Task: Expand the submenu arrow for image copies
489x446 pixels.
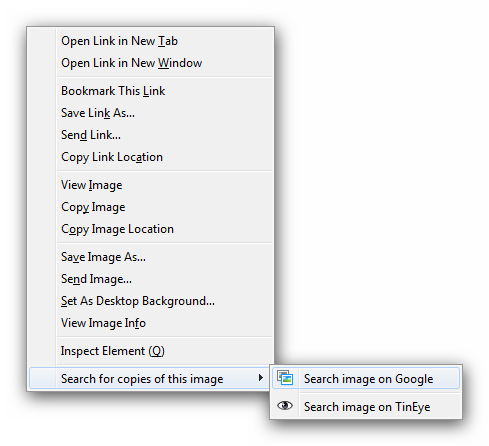Action: [x=261, y=378]
